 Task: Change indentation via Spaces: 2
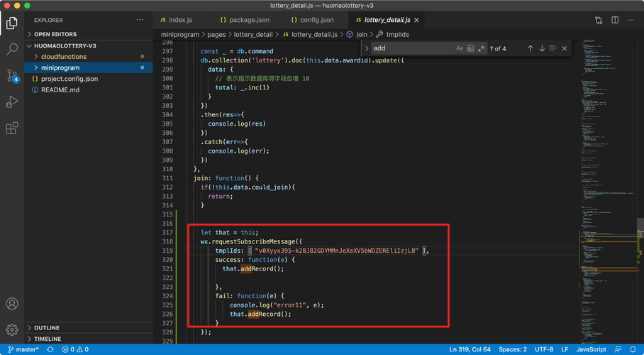pyautogui.click(x=513, y=349)
